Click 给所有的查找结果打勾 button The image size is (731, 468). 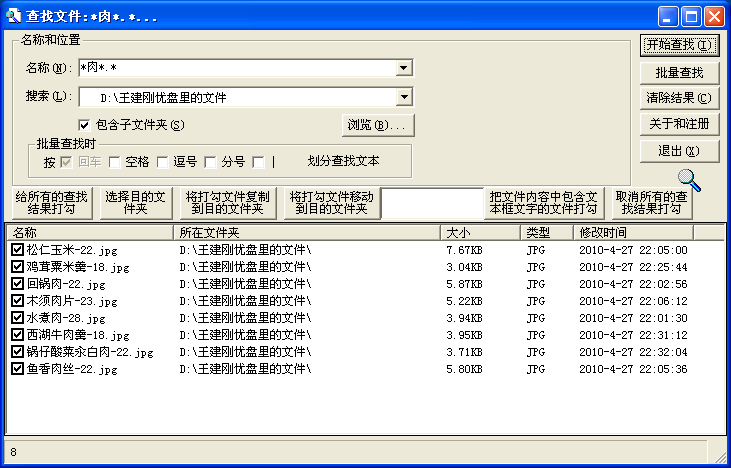click(52, 203)
